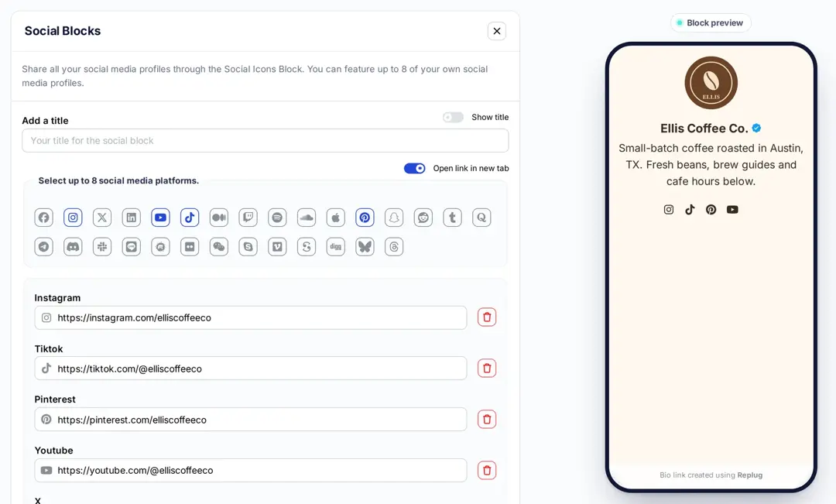Click the Block preview label
Image resolution: width=836 pixels, height=504 pixels.
(x=711, y=23)
